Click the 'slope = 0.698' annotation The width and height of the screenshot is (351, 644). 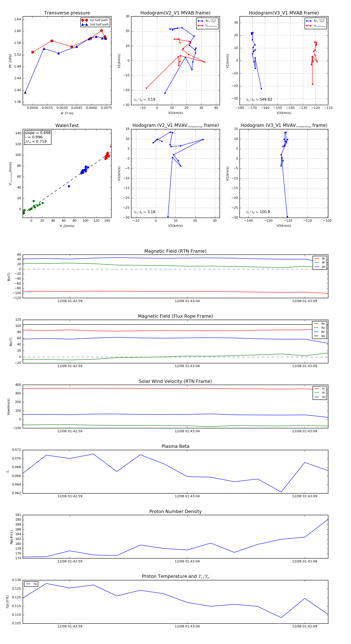(37, 133)
